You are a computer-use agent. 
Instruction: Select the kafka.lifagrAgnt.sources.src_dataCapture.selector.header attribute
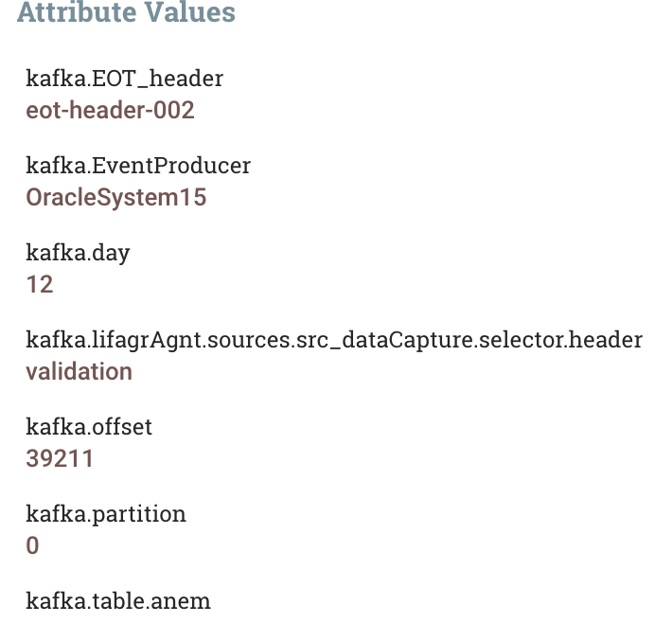click(x=334, y=340)
